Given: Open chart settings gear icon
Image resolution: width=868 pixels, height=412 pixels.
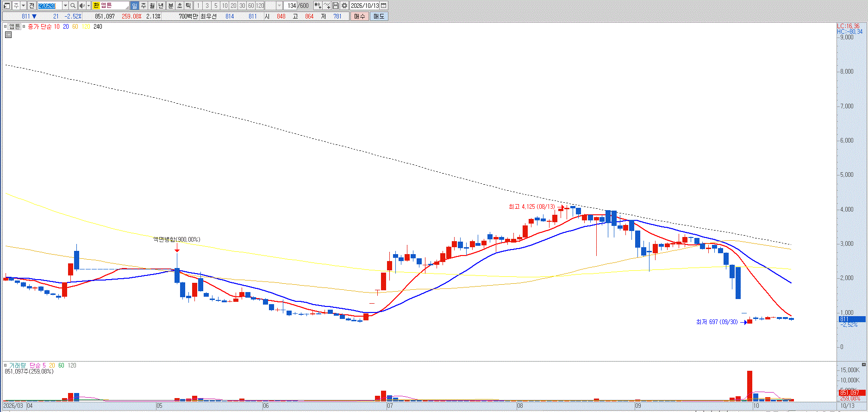Looking at the screenshot, I should 344,6.
